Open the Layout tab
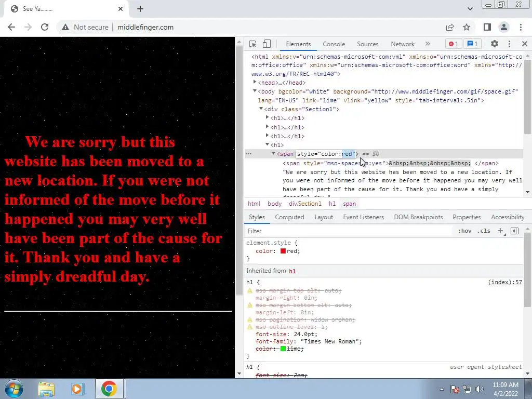This screenshot has width=532, height=399. (324, 217)
